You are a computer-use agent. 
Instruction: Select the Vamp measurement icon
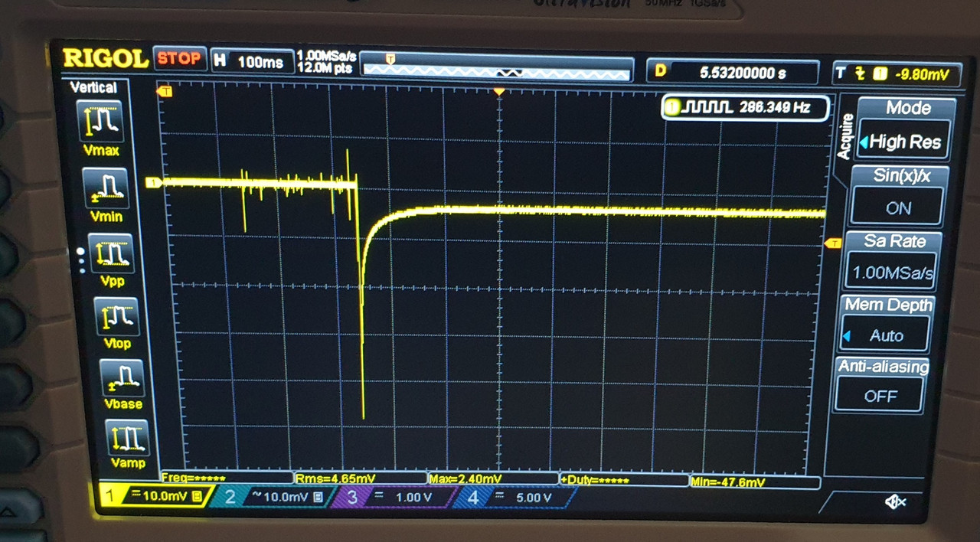[x=126, y=439]
